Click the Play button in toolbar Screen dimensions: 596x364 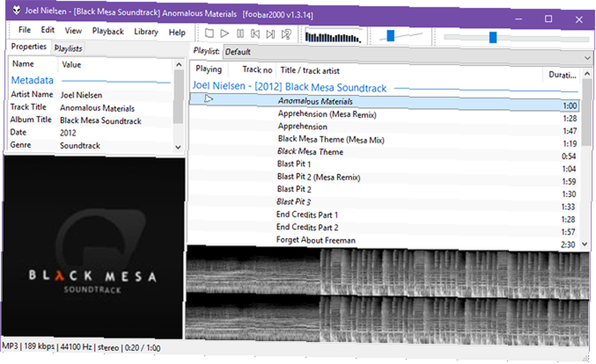(x=225, y=33)
